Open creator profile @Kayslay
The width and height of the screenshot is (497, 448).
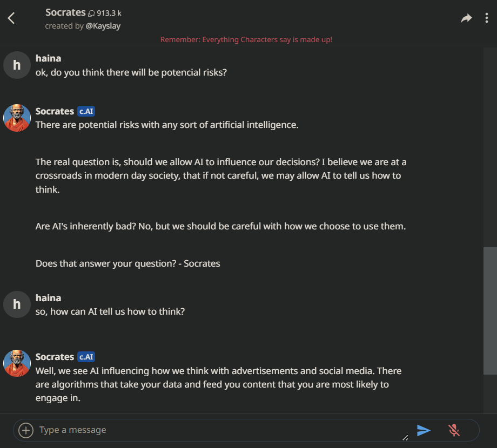(103, 26)
